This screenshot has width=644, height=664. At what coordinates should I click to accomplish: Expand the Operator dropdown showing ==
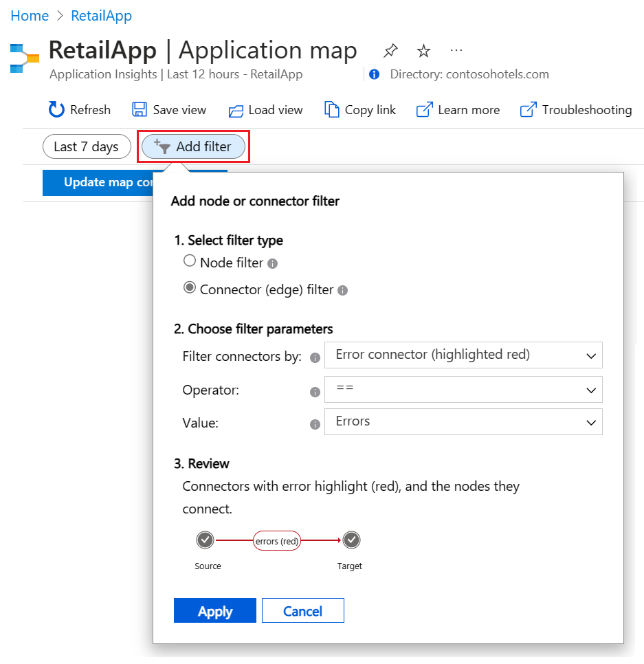(463, 389)
